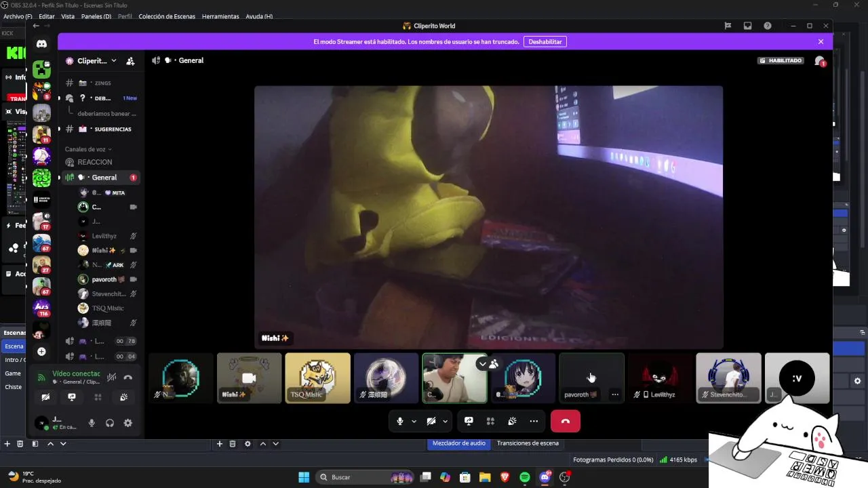Open activities in the call control bar

[490, 421]
